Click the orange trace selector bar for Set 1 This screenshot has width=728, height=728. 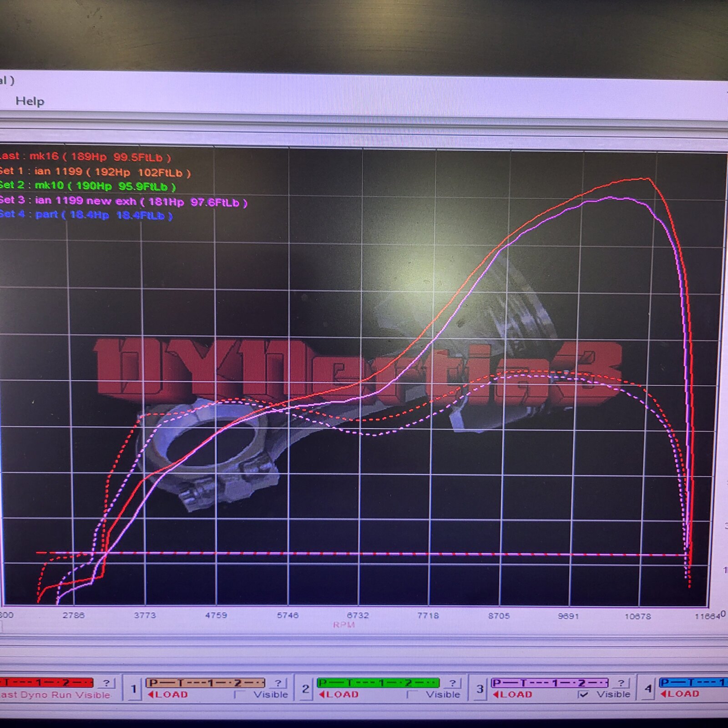[205, 683]
